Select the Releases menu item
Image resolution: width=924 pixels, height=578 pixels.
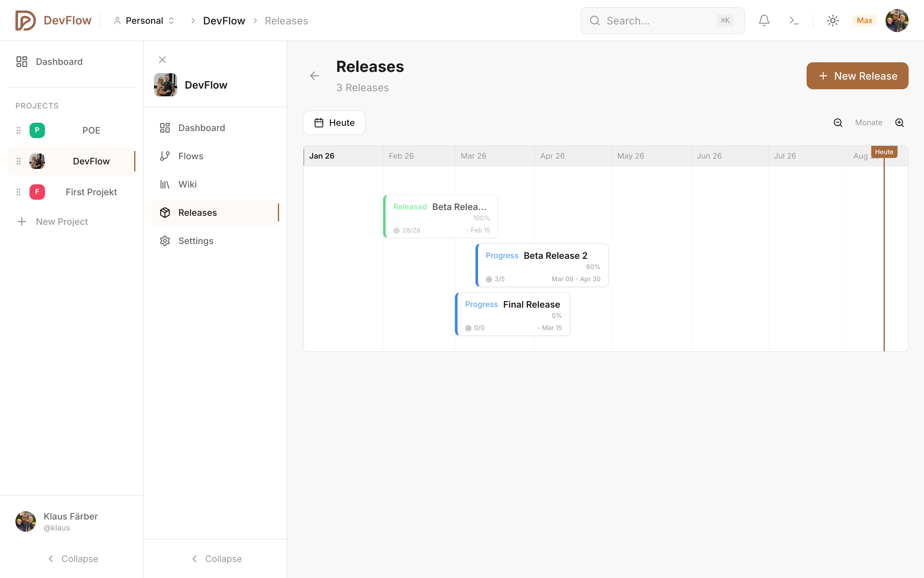[215, 213]
